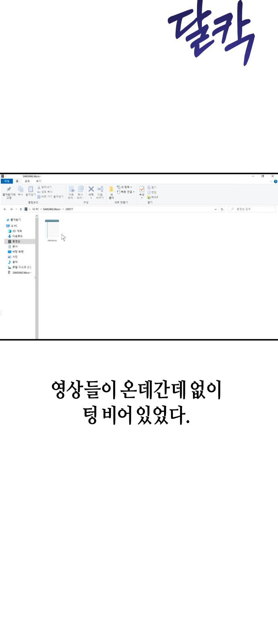The width and height of the screenshot is (278, 644).
Task: Click SAMSANG Micro in the address breadcrumb
Action: 52,209
